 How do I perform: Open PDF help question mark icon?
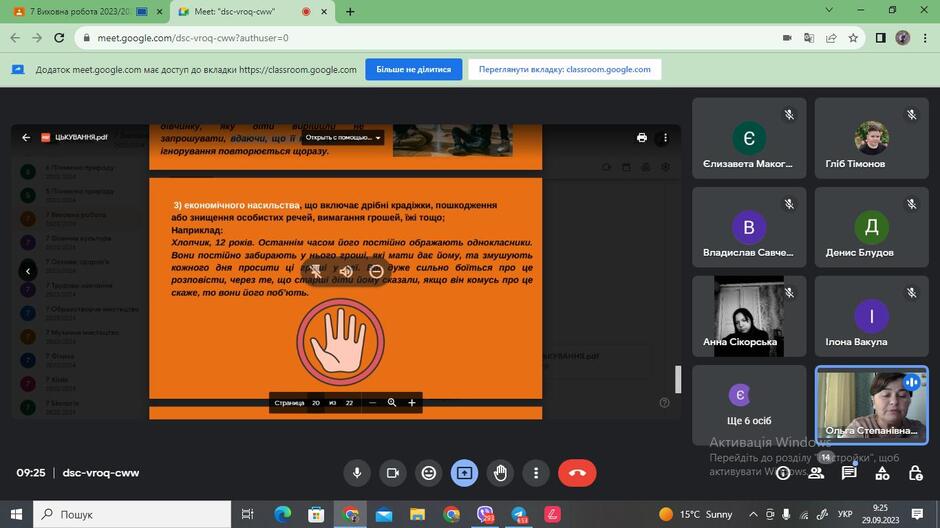click(664, 403)
